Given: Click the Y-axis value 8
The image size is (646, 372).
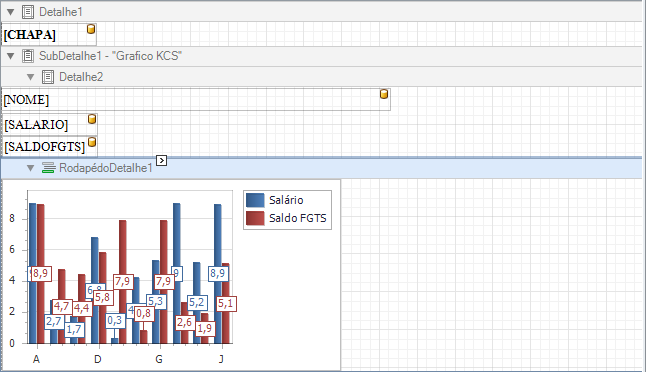Looking at the screenshot, I should [x=12, y=219].
